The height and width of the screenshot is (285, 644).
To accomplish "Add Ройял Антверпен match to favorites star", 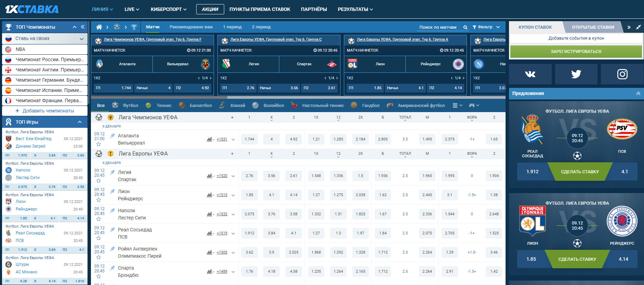I will coord(98,257).
